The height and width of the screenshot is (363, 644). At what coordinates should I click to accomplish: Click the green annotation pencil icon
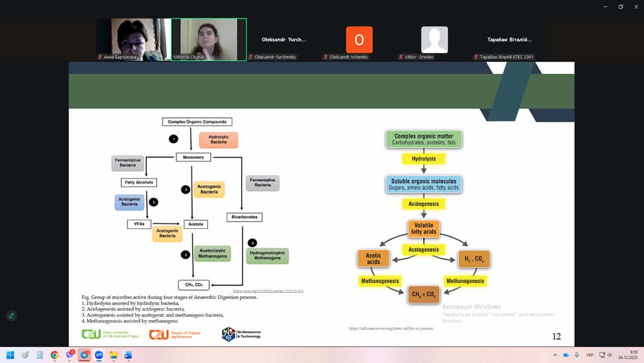point(11,315)
